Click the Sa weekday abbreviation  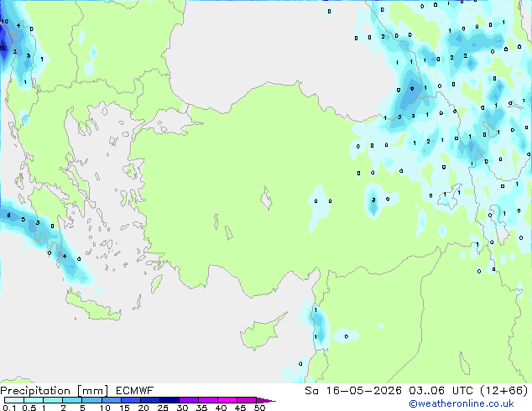pyautogui.click(x=311, y=391)
